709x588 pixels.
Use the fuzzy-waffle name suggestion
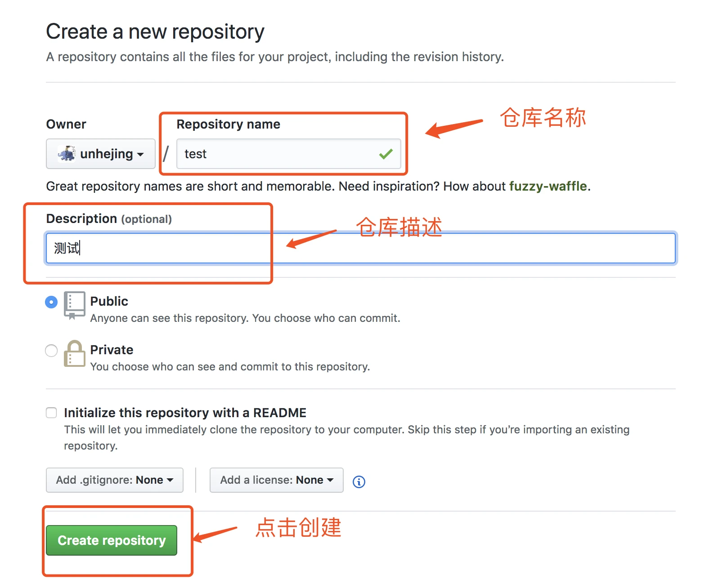(x=548, y=186)
